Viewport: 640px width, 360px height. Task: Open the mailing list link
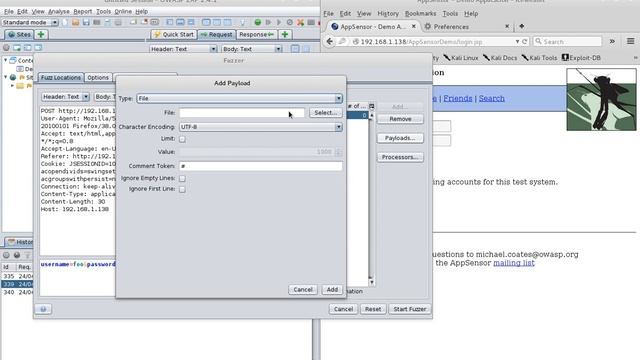coord(513,263)
